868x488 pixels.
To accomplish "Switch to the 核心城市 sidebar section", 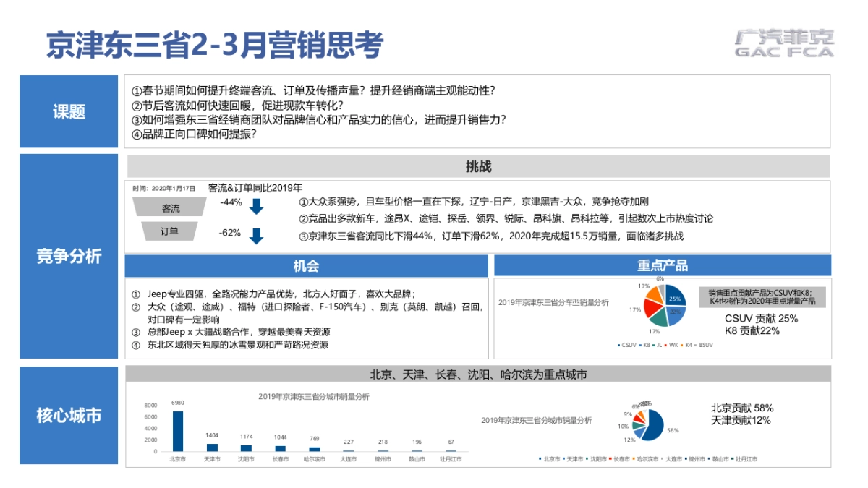I will pyautogui.click(x=68, y=414).
